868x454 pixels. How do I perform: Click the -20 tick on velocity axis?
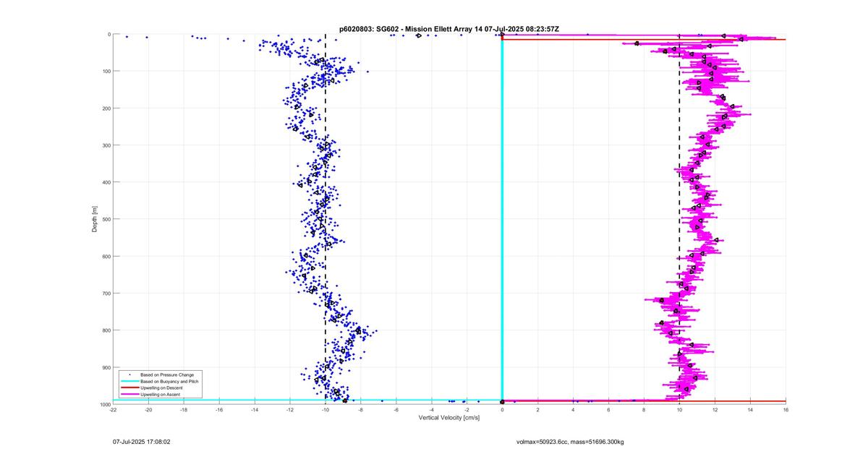click(148, 410)
